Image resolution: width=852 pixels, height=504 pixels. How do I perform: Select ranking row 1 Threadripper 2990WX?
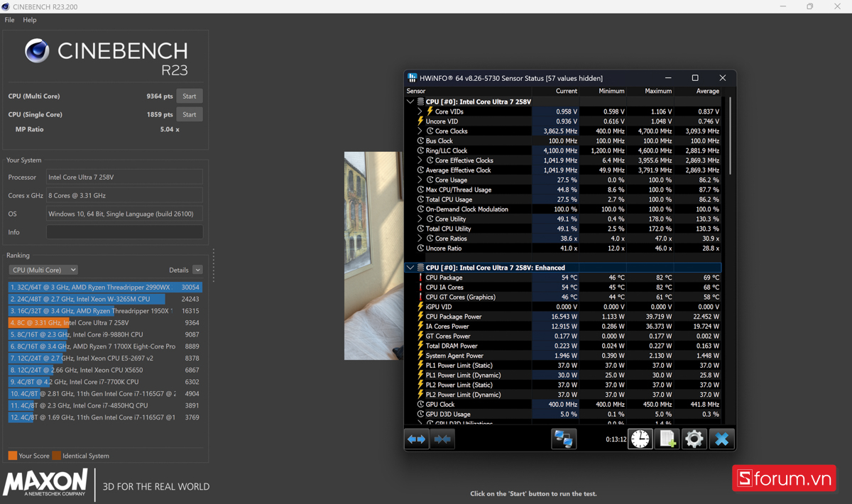tap(105, 287)
